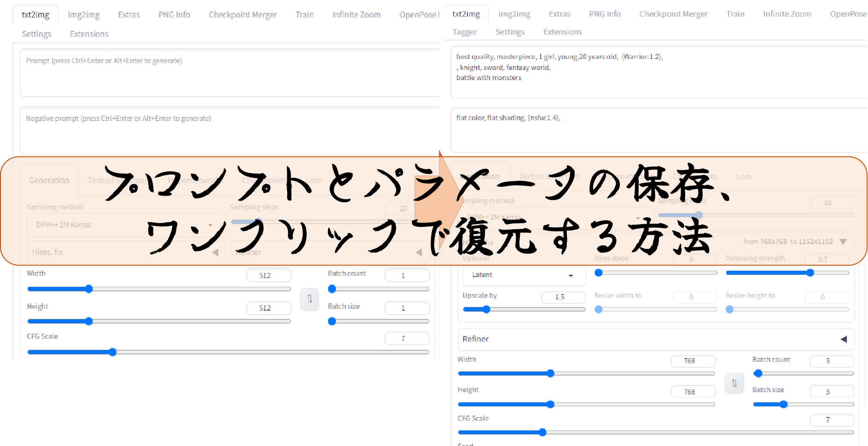The width and height of the screenshot is (868, 446).
Task: Click Resize width to value field
Action: [x=695, y=297]
